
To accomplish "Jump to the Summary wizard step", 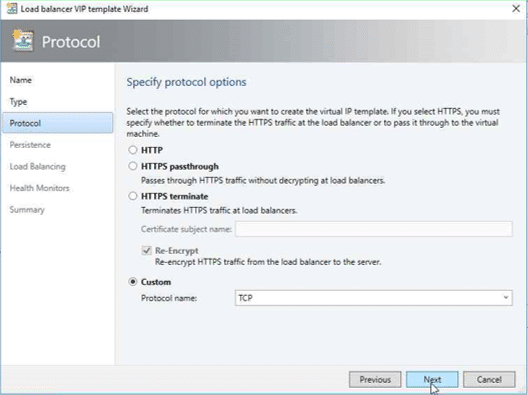I will pyautogui.click(x=27, y=209).
